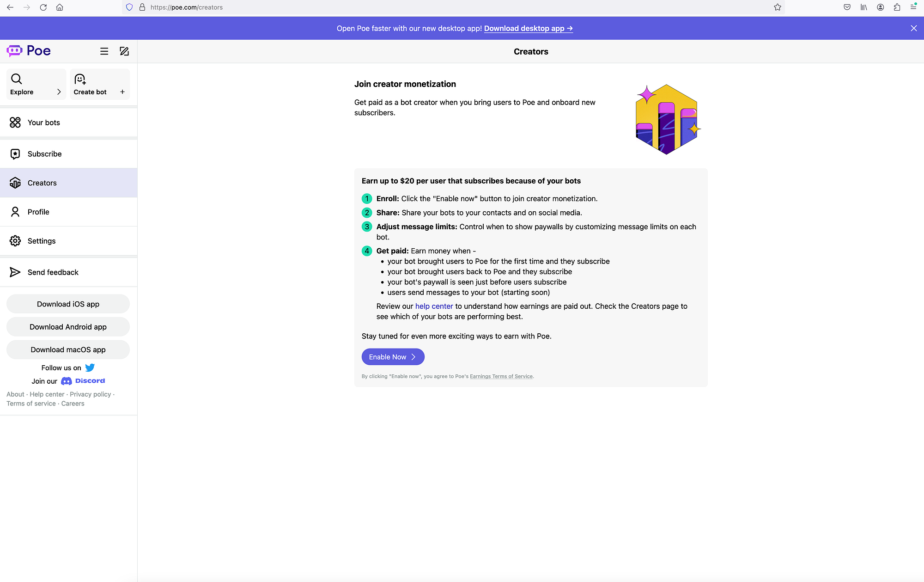This screenshot has width=924, height=582.
Task: Click the Subscribe star badge icon
Action: pos(15,154)
